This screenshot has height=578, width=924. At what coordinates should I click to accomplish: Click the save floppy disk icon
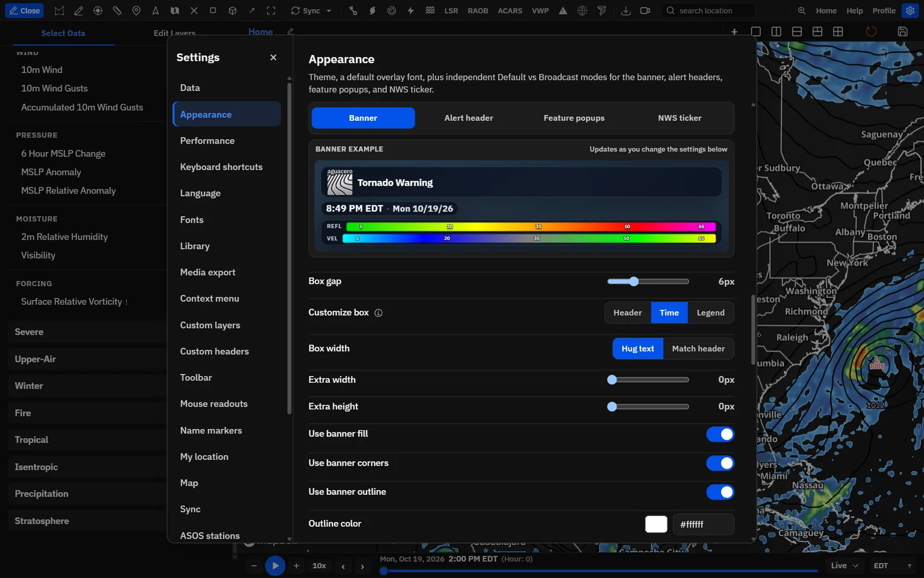pos(903,32)
